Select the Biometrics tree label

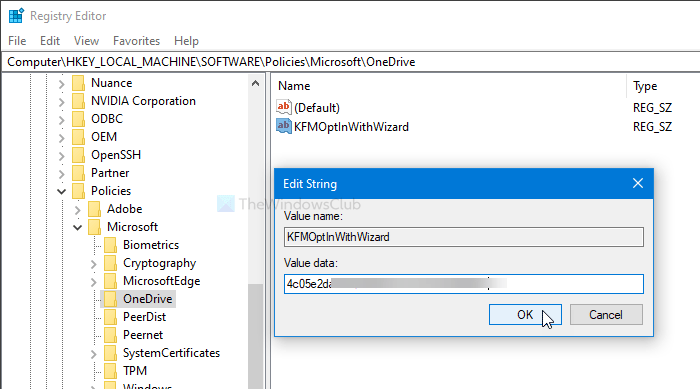pos(151,245)
